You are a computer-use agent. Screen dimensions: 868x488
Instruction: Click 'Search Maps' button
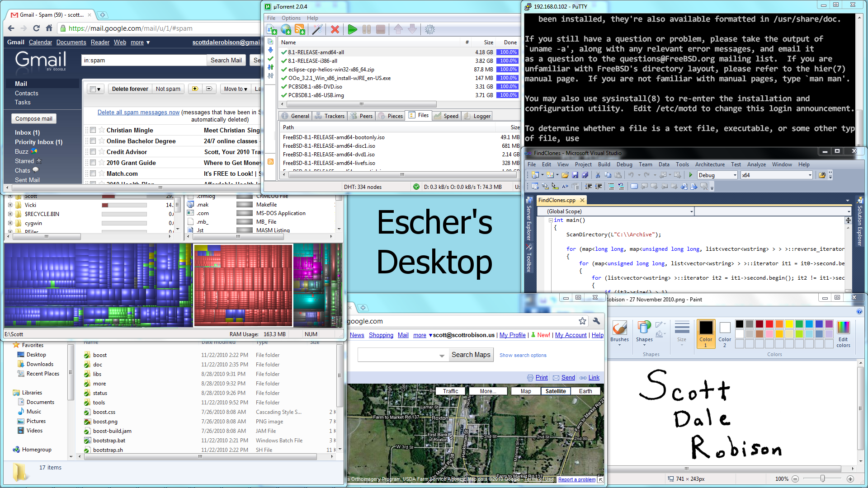(x=471, y=355)
